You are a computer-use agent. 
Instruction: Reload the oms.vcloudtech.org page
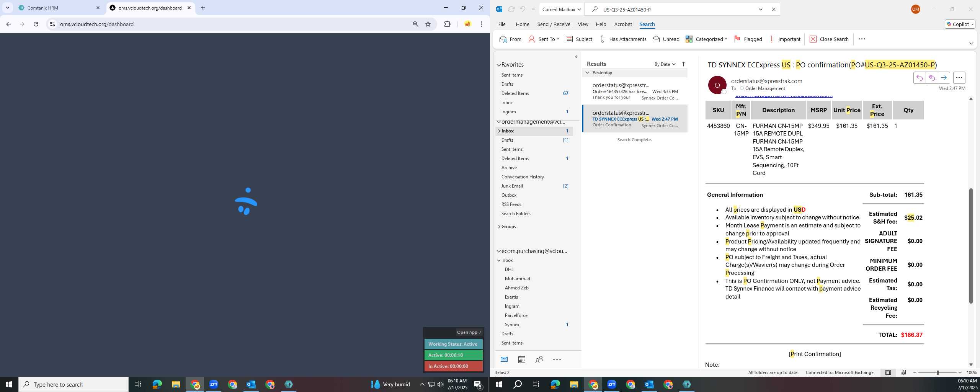(x=36, y=24)
